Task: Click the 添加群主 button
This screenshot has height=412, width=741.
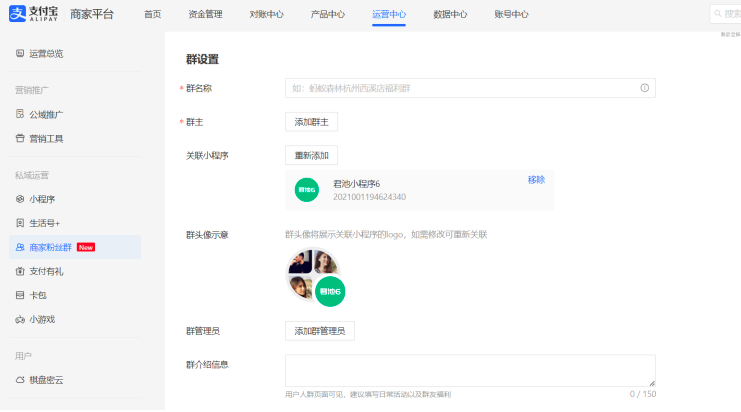Action: click(311, 122)
